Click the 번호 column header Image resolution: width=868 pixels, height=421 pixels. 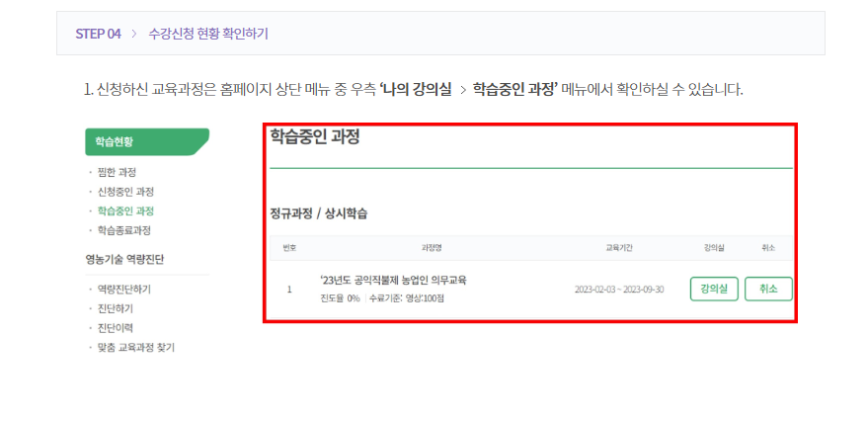tap(289, 248)
